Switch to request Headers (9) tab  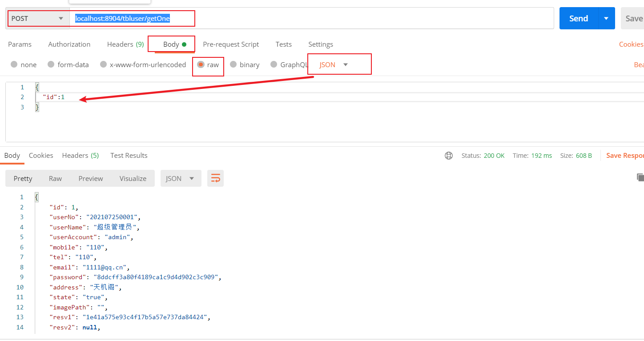[x=125, y=44]
